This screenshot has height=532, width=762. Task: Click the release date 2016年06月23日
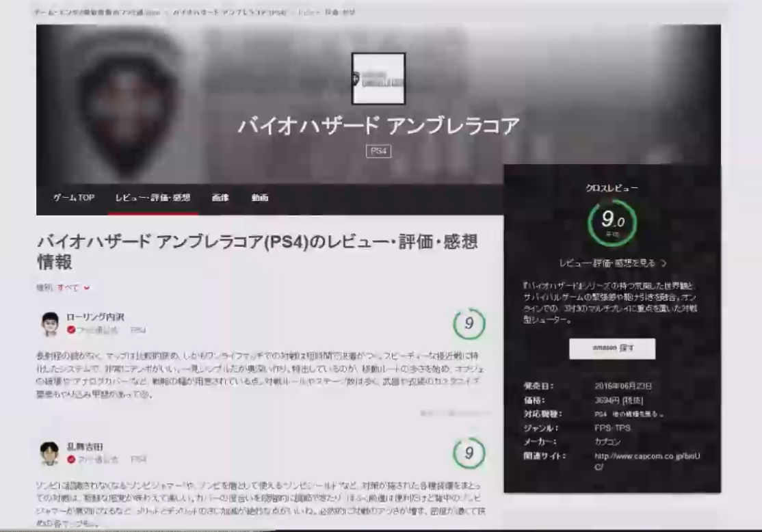tap(623, 386)
